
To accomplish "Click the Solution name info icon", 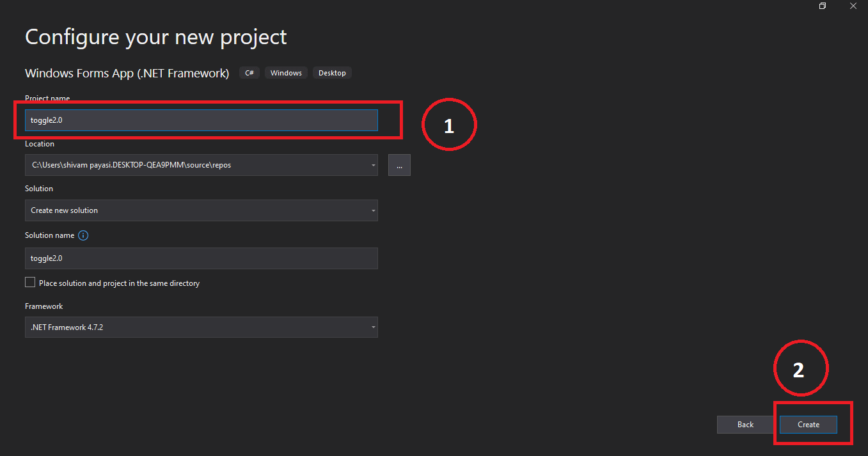I will pyautogui.click(x=83, y=235).
